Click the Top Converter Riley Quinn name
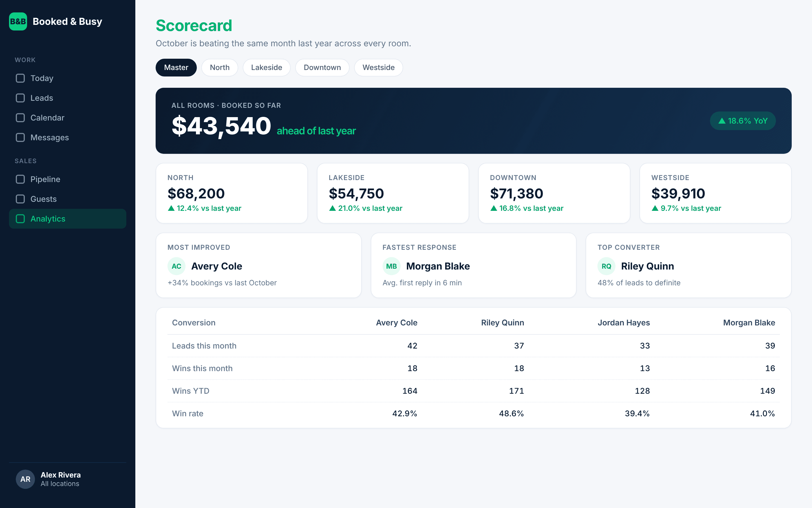812x508 pixels. click(647, 266)
